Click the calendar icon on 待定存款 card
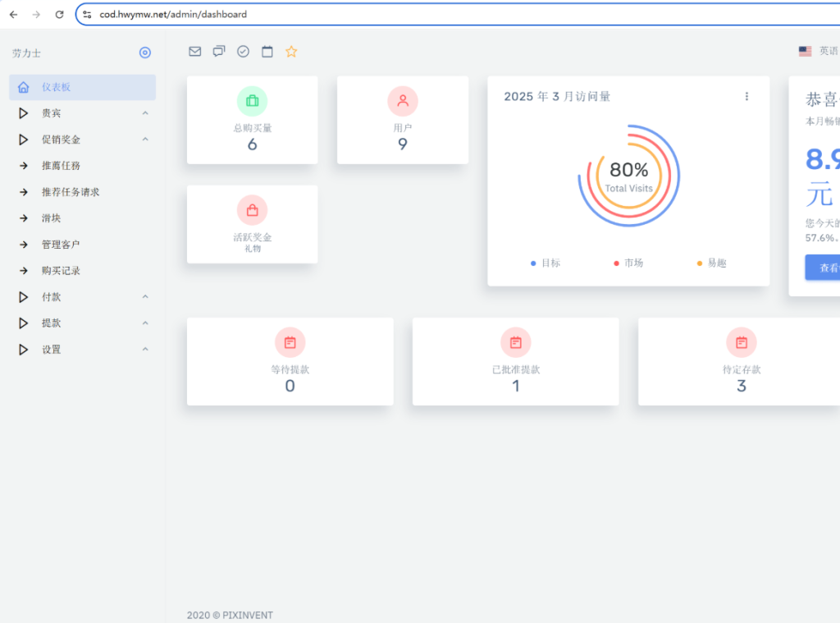 click(742, 342)
